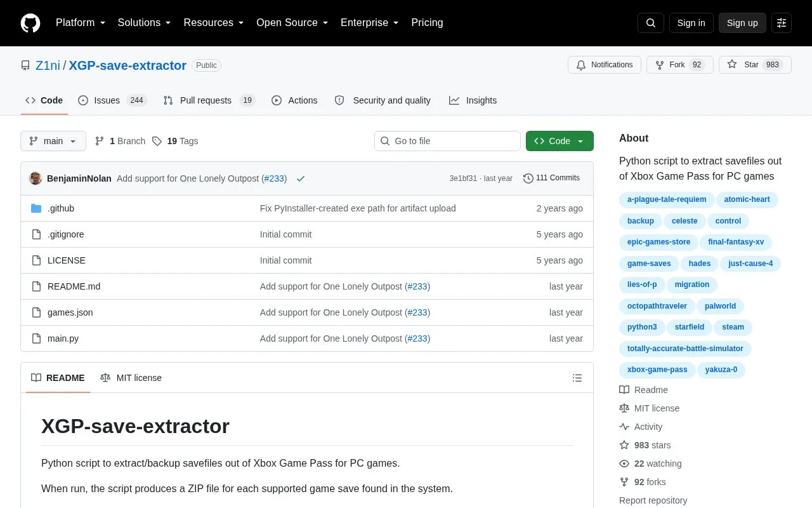
Task: Open the main.py file
Action: pyautogui.click(x=63, y=338)
